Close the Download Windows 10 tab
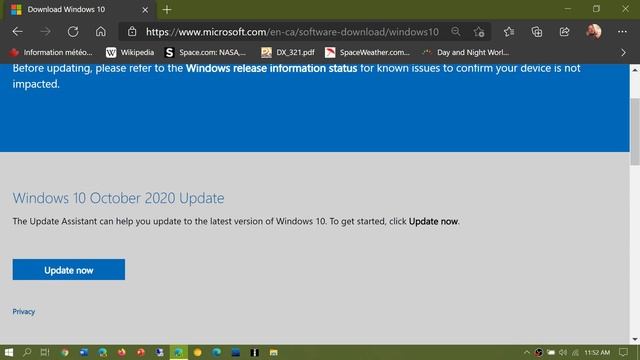 tap(145, 10)
